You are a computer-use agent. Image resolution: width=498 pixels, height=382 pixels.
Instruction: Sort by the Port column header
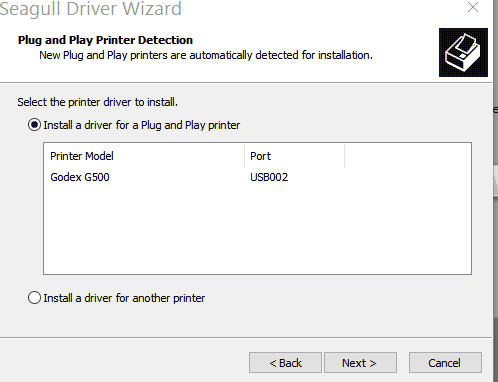pos(295,156)
